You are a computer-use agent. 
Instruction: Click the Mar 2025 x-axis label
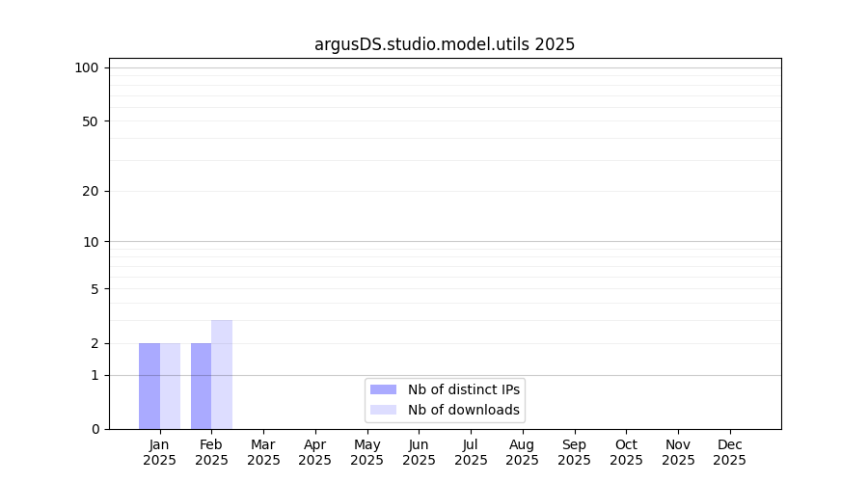(263, 452)
